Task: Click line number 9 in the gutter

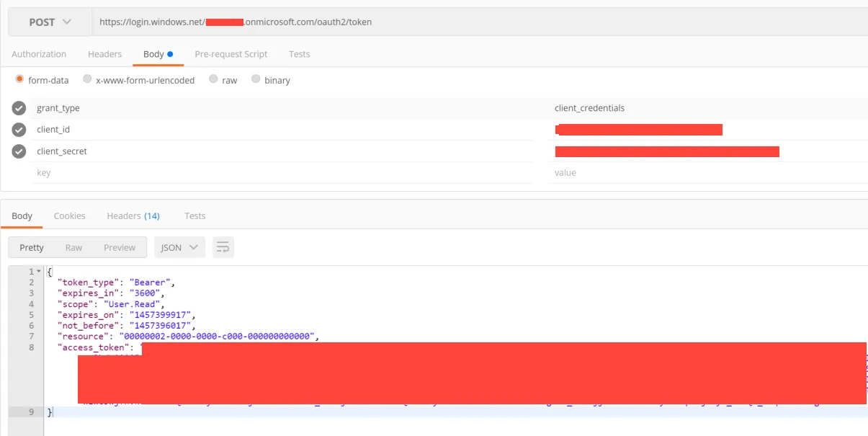Action: (x=31, y=412)
